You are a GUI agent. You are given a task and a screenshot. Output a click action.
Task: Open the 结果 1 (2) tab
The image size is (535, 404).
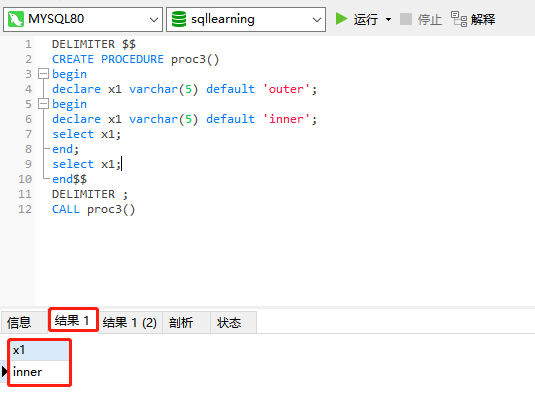[130, 322]
